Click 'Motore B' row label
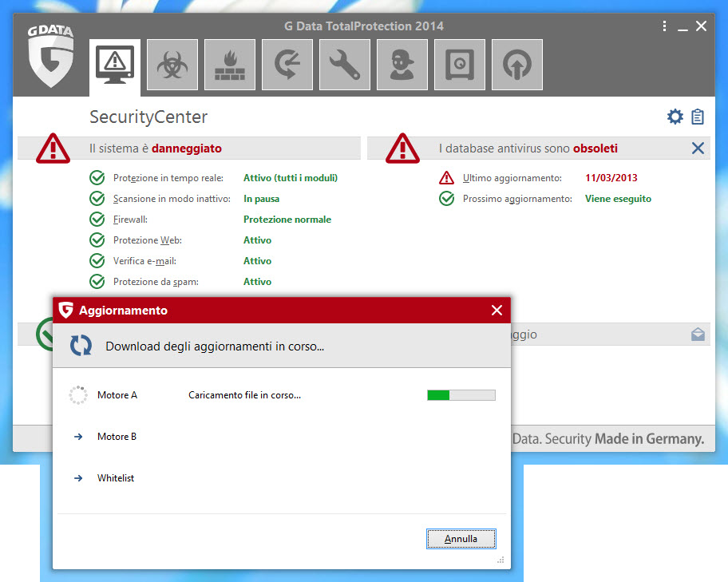 117,437
